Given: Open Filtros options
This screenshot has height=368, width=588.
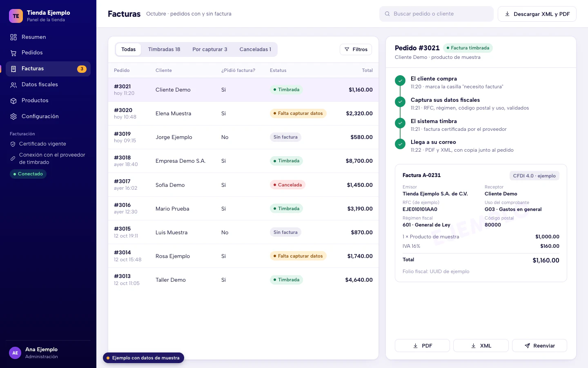Looking at the screenshot, I should tap(356, 49).
